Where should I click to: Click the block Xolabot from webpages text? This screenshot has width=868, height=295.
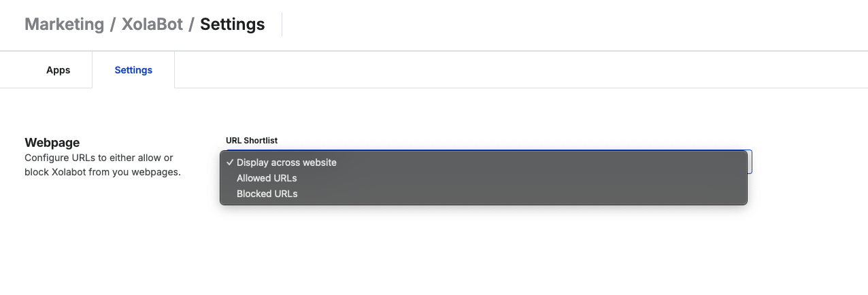tap(103, 172)
